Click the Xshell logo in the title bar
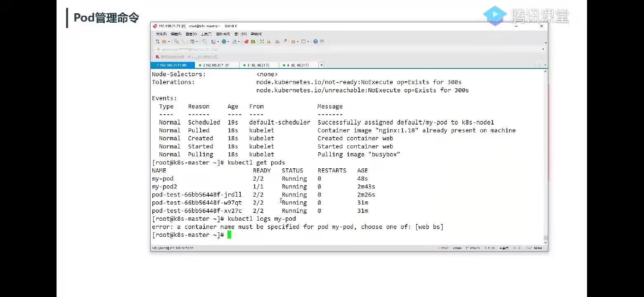This screenshot has height=297, width=644. click(155, 26)
